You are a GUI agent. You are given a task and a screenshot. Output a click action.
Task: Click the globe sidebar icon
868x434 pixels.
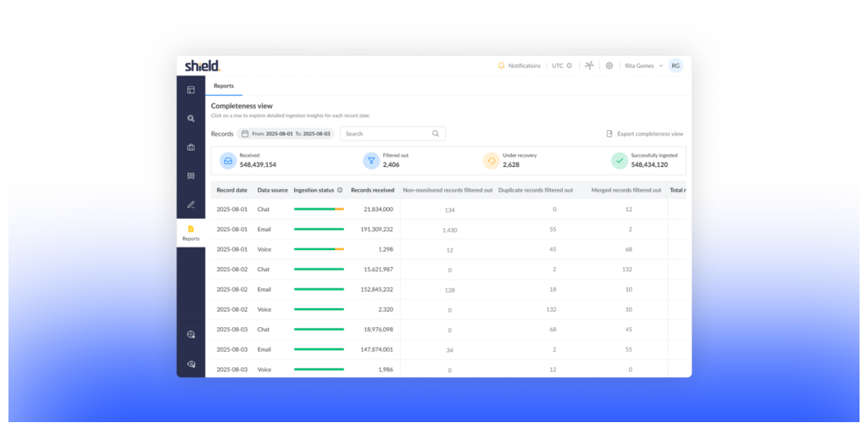pyautogui.click(x=191, y=334)
